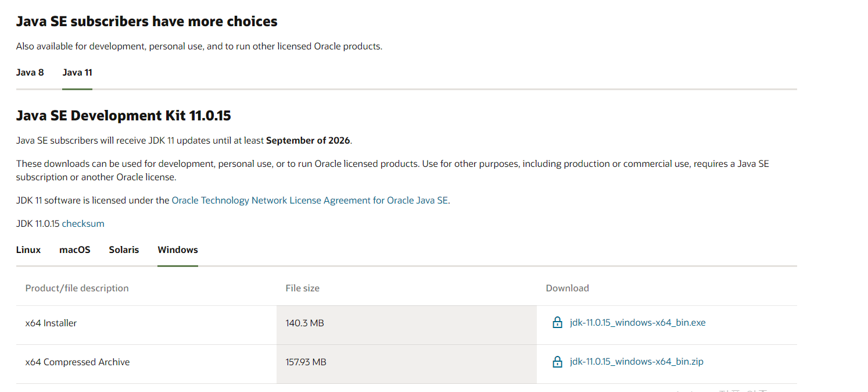Open the Oracle Technology Network License Agreement link
Screen dimensions: 868x392
[x=310, y=201]
